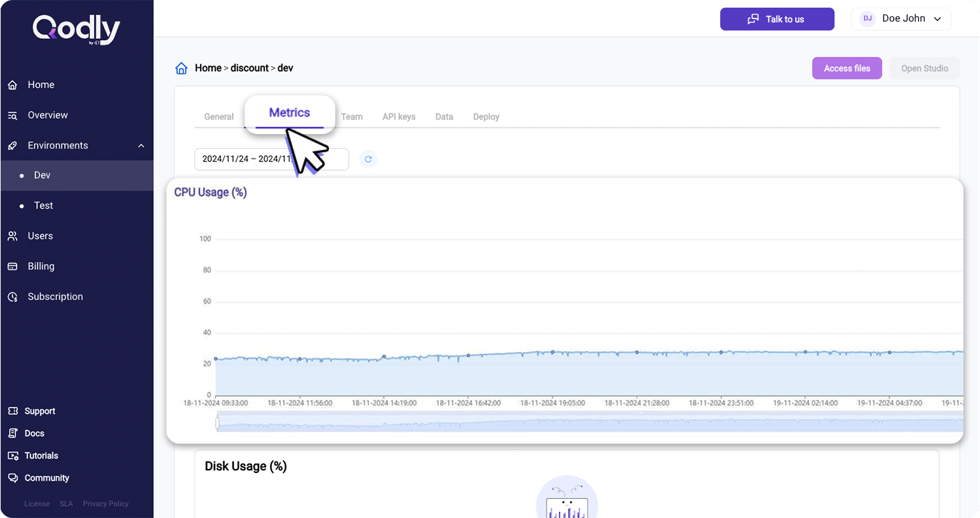Click the Docs icon in sidebar
980x518 pixels.
[x=13, y=433]
